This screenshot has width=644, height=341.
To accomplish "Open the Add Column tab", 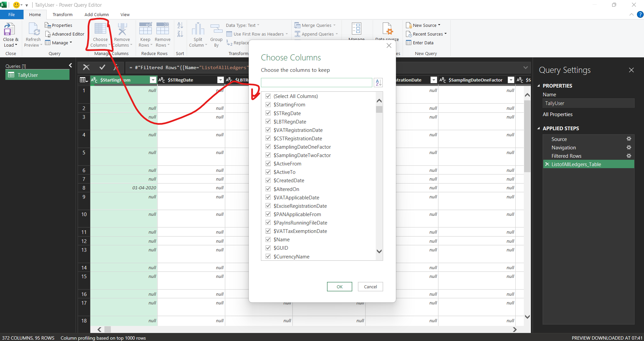I will (x=97, y=15).
